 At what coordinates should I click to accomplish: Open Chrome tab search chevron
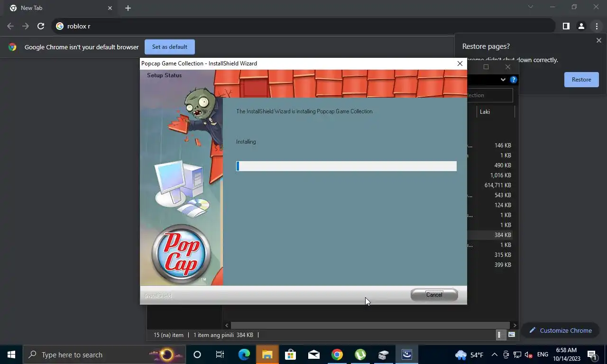[531, 7]
